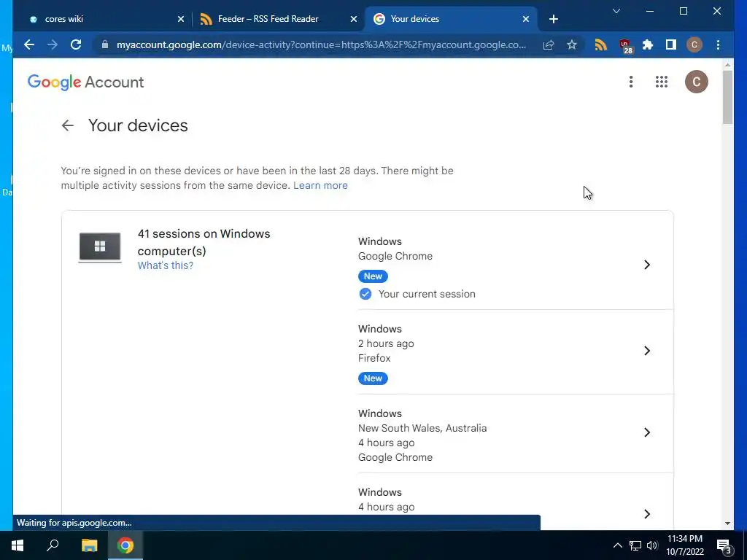The height and width of the screenshot is (560, 747).
Task: Click the What's this? link
Action: coord(166,265)
